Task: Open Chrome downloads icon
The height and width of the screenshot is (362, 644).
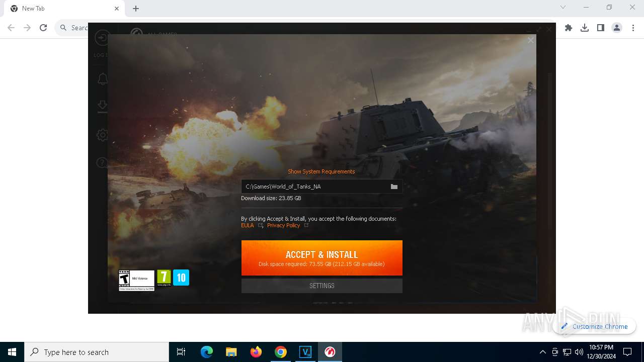Action: click(585, 28)
